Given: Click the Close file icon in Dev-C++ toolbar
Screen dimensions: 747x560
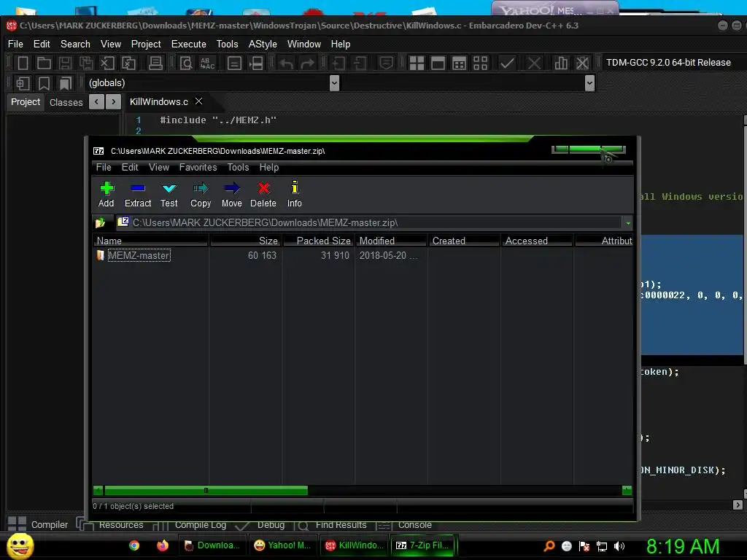Looking at the screenshot, I should pos(107,63).
